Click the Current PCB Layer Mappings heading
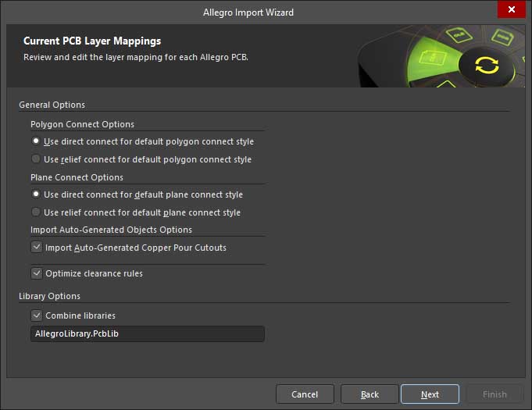 point(92,41)
